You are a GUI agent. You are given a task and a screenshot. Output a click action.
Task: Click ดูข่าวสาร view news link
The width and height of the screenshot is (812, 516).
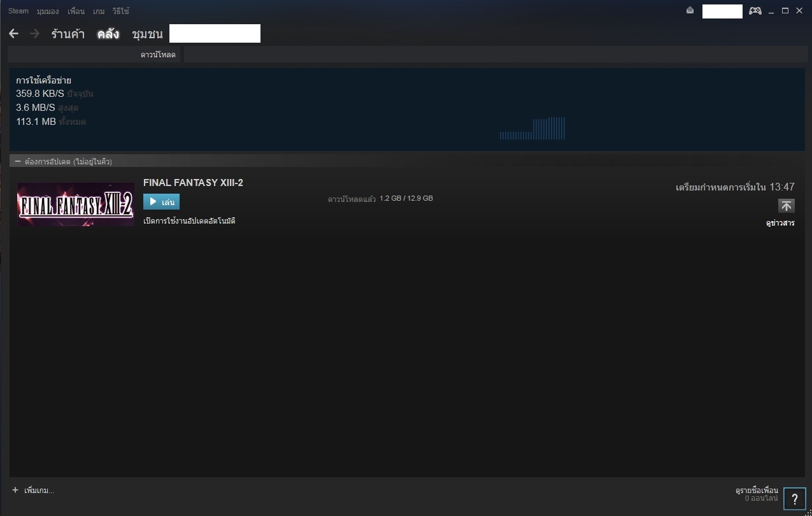(x=780, y=223)
